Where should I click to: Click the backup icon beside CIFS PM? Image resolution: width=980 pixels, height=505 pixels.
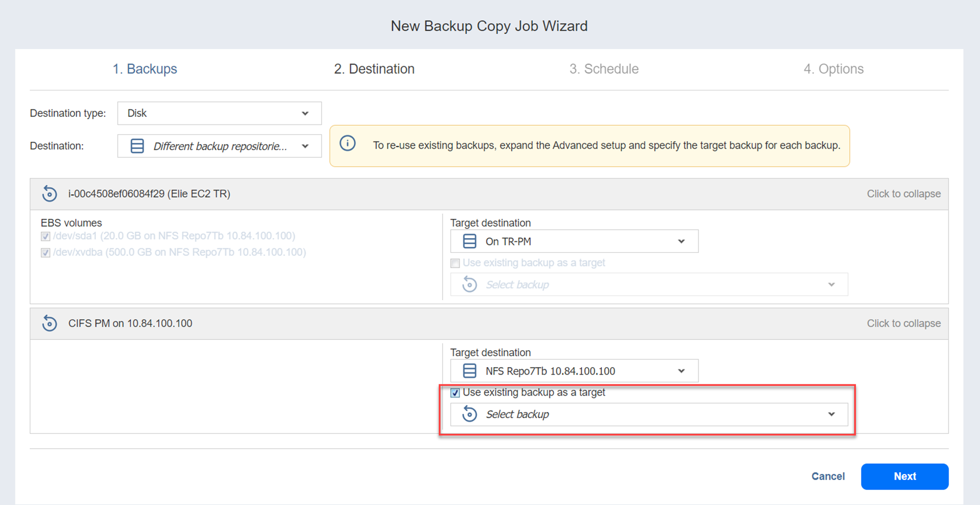click(x=50, y=323)
